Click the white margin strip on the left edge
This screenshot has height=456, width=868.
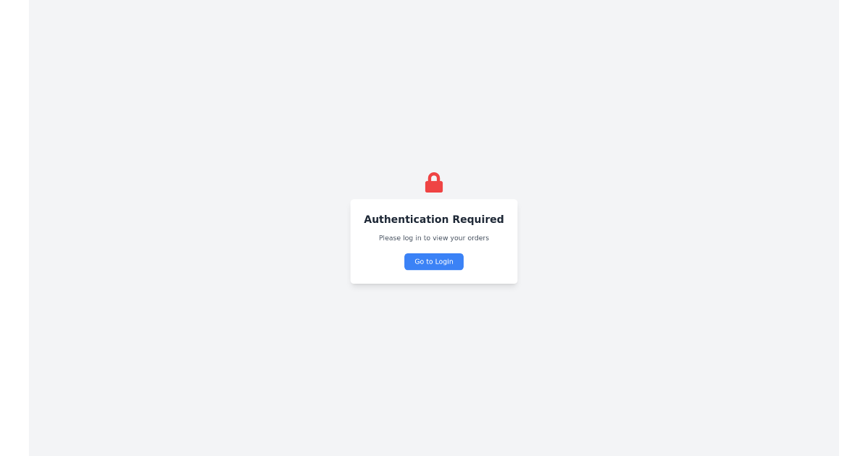(14, 228)
